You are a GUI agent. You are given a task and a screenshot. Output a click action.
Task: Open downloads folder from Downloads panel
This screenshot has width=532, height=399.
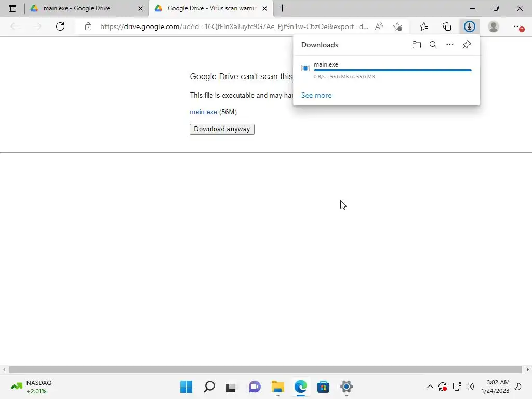click(417, 45)
